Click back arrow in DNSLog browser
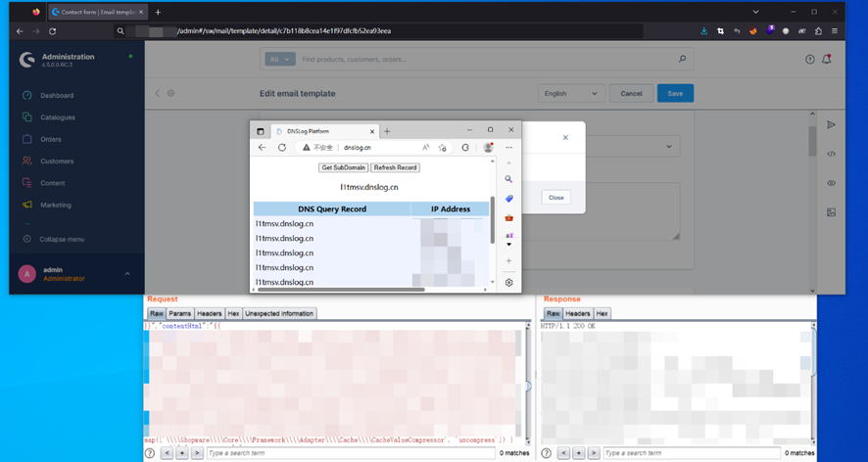Viewport: 868px width, 462px height. click(x=262, y=147)
